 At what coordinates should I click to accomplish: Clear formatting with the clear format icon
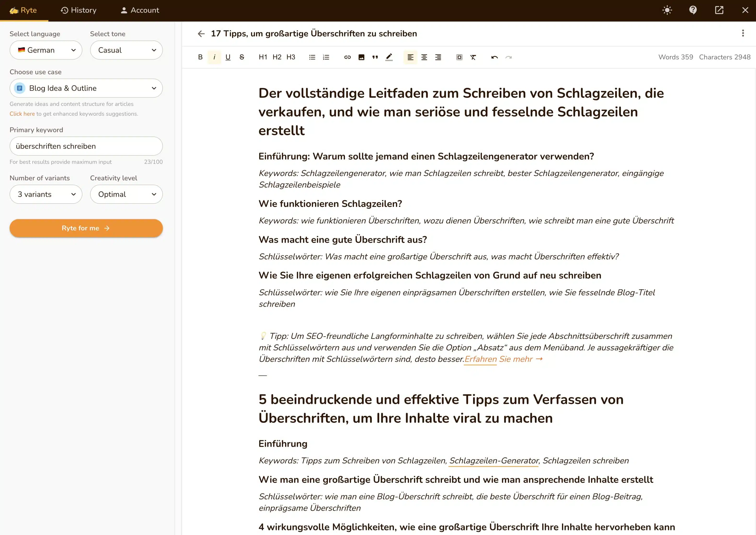pos(473,57)
